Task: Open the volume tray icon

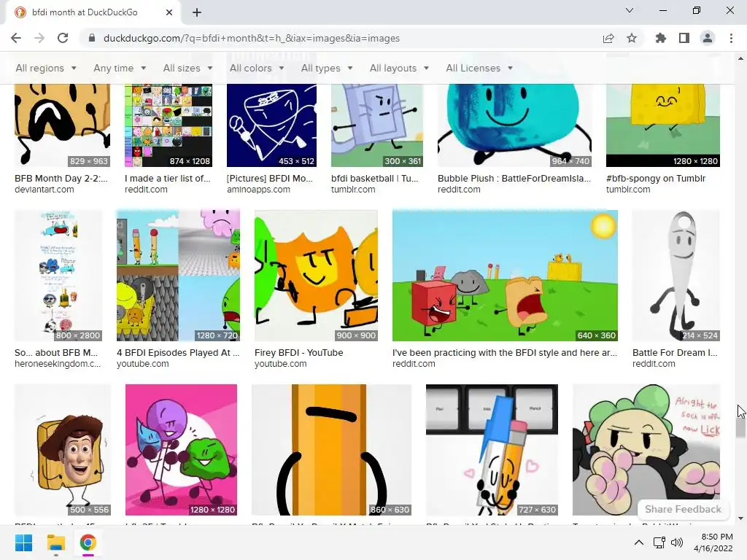Action: coord(676,542)
